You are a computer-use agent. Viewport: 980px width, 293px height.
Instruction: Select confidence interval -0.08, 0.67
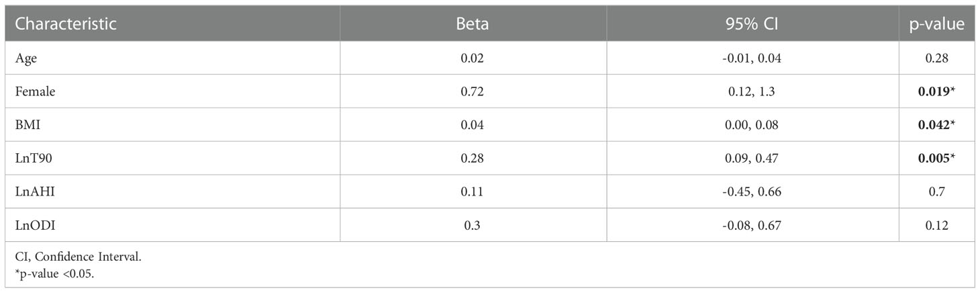tap(753, 226)
